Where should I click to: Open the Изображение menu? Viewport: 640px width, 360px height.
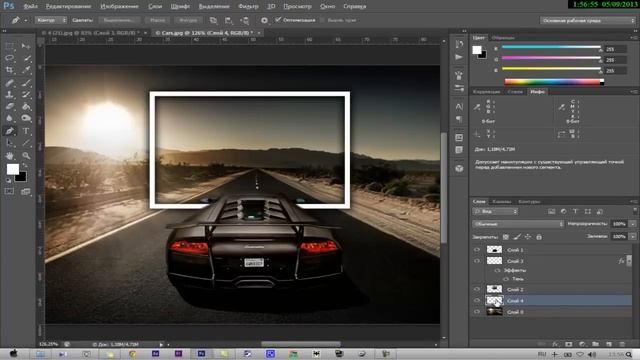(120, 7)
